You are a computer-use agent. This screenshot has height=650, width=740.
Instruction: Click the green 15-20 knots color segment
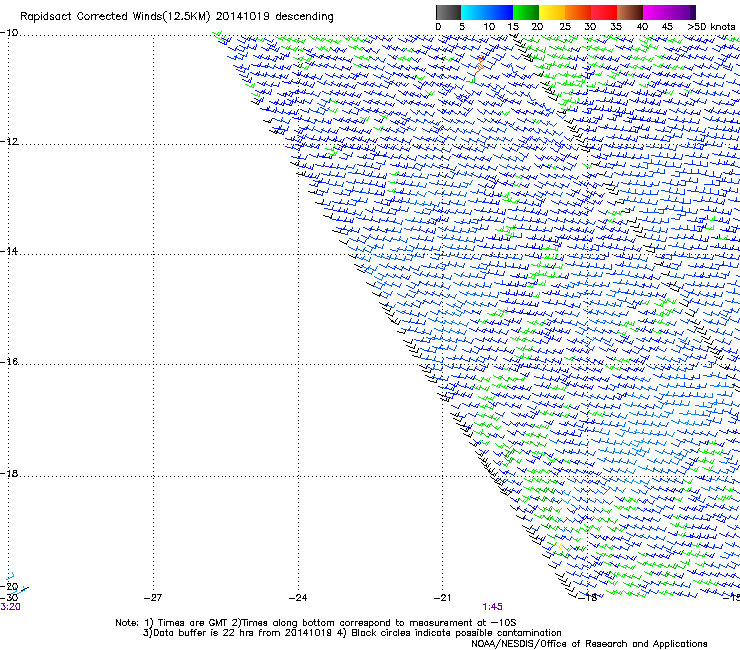point(526,12)
